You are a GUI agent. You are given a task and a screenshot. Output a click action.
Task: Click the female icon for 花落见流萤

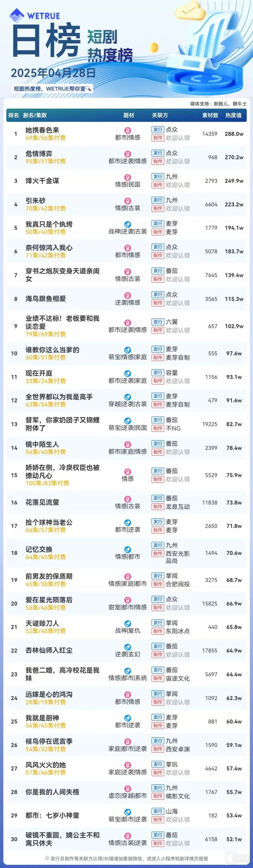(x=128, y=499)
